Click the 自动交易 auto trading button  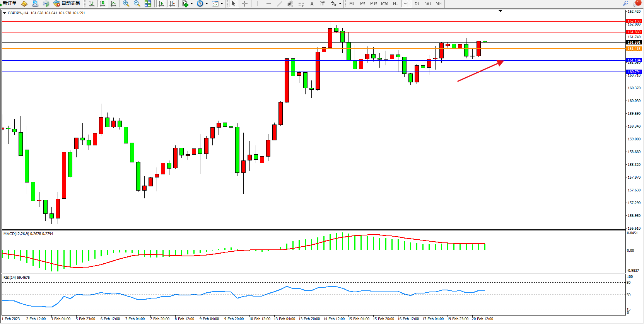[x=67, y=3]
